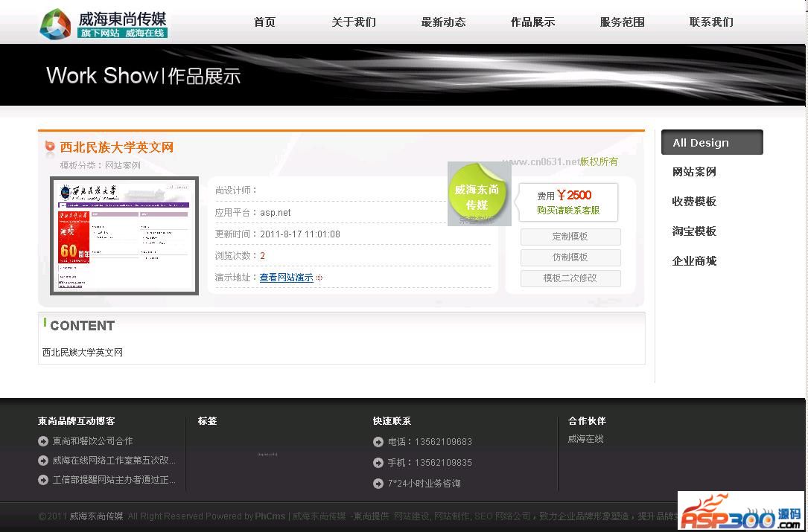The width and height of the screenshot is (808, 532).
Task: Open the 关于我们 navigation item
Action: click(x=354, y=22)
